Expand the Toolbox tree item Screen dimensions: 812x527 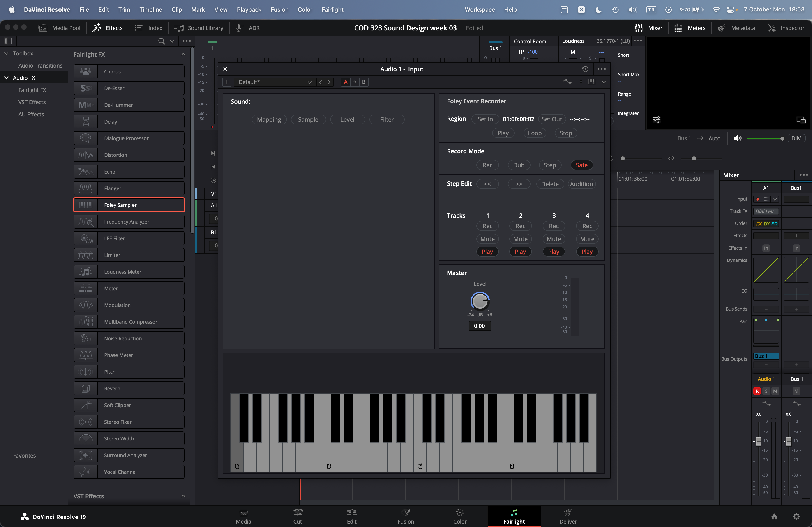click(x=7, y=53)
